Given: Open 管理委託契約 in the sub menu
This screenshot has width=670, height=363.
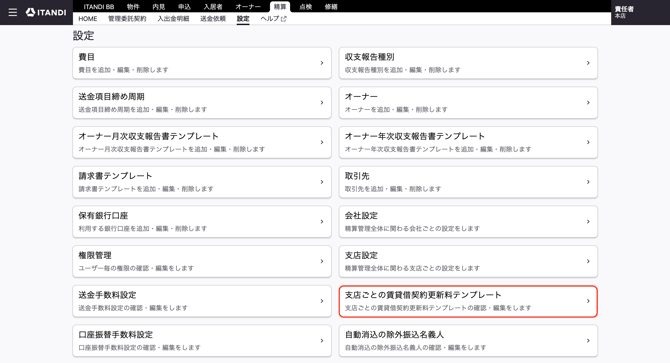Looking at the screenshot, I should click(127, 19).
